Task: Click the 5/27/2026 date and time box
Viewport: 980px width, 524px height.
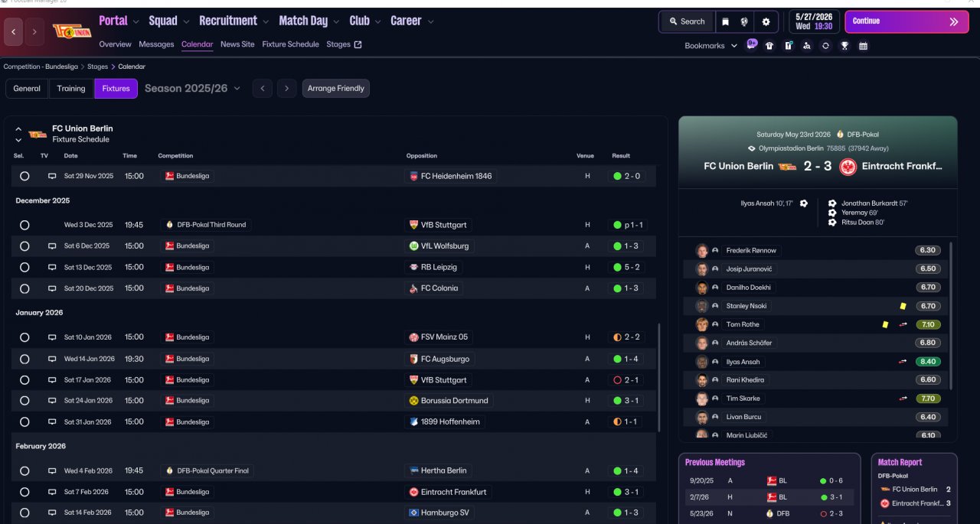Action: click(814, 21)
